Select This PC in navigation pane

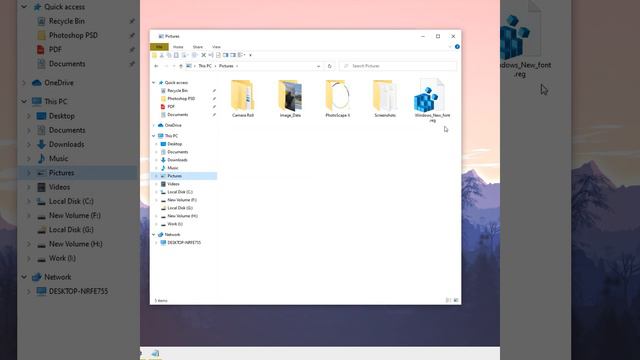pos(171,136)
